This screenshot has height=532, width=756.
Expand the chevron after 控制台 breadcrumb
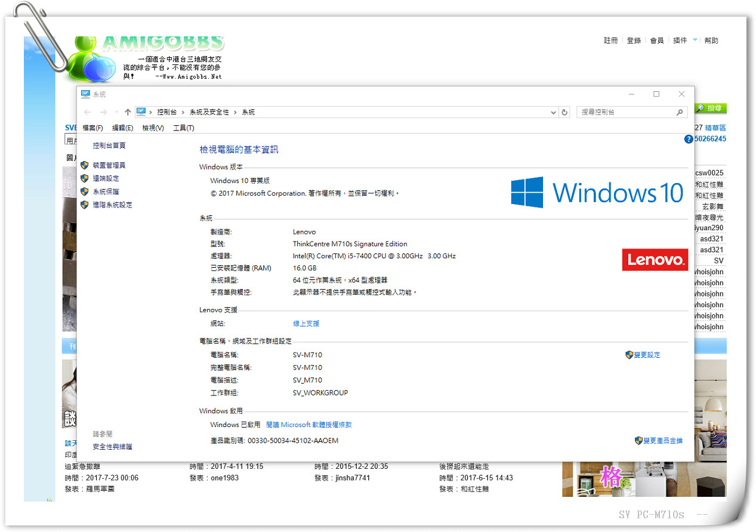183,112
